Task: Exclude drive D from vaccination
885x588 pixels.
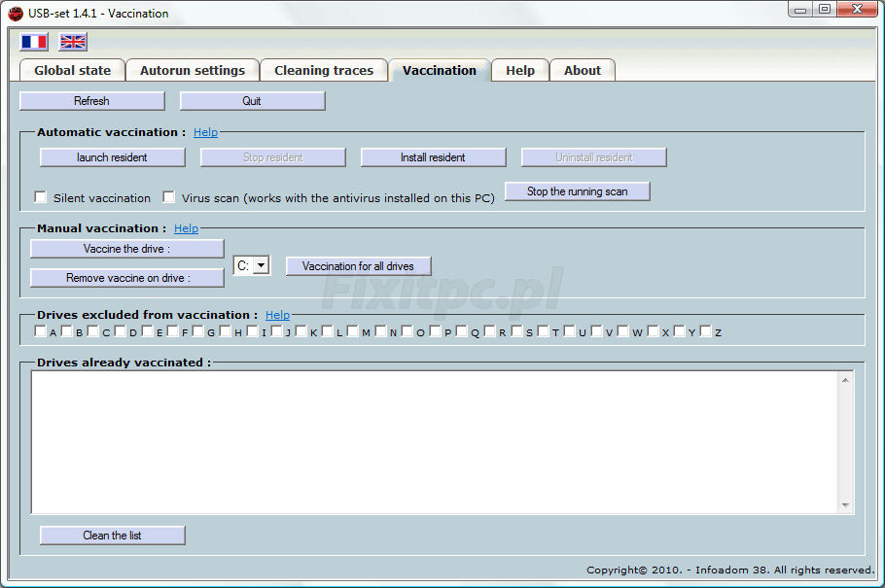Action: [121, 331]
